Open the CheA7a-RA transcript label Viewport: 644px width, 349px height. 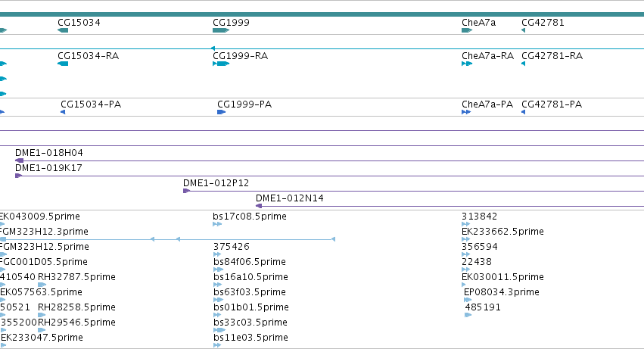pos(487,56)
